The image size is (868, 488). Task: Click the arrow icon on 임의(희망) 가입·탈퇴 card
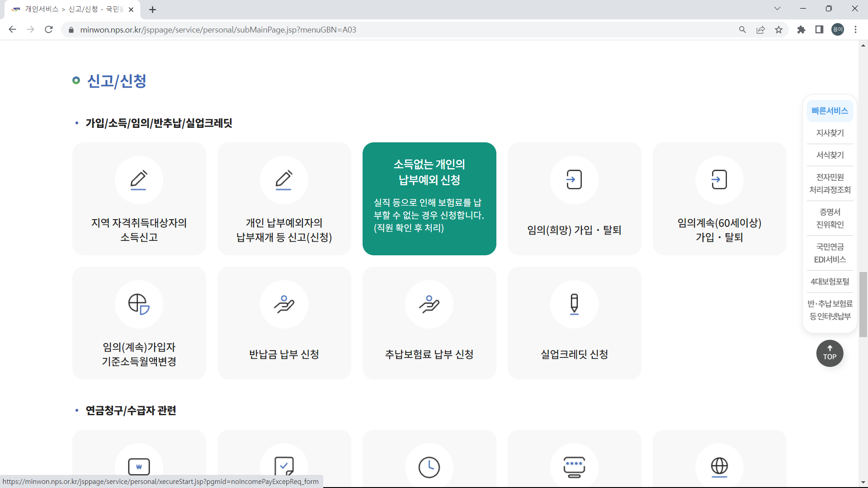(574, 180)
